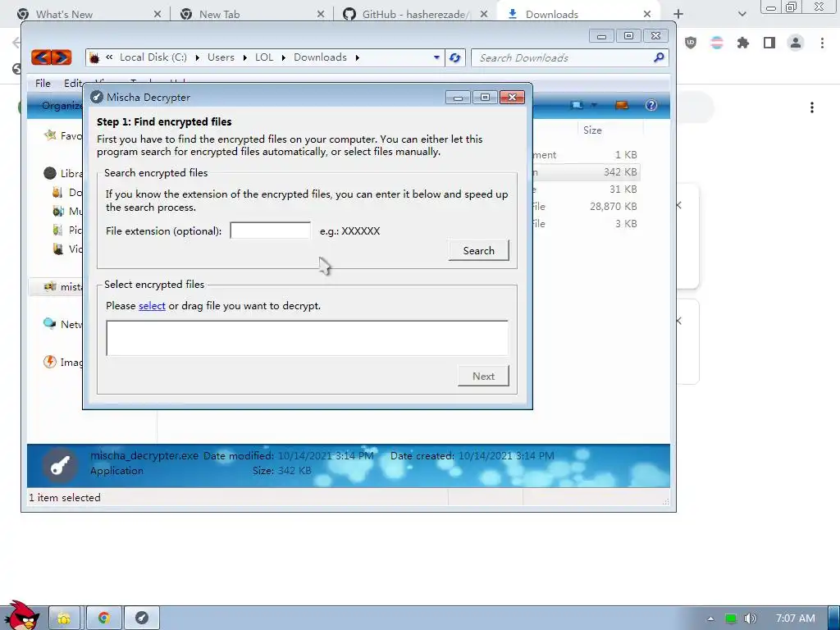Open Network in the Explorer sidebar
Image resolution: width=840 pixels, height=630 pixels.
pos(63,324)
